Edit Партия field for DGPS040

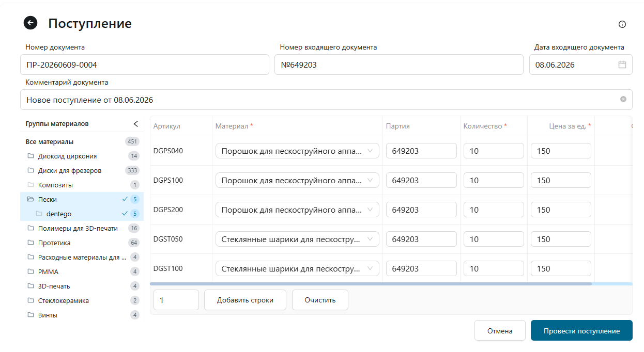click(x=421, y=151)
